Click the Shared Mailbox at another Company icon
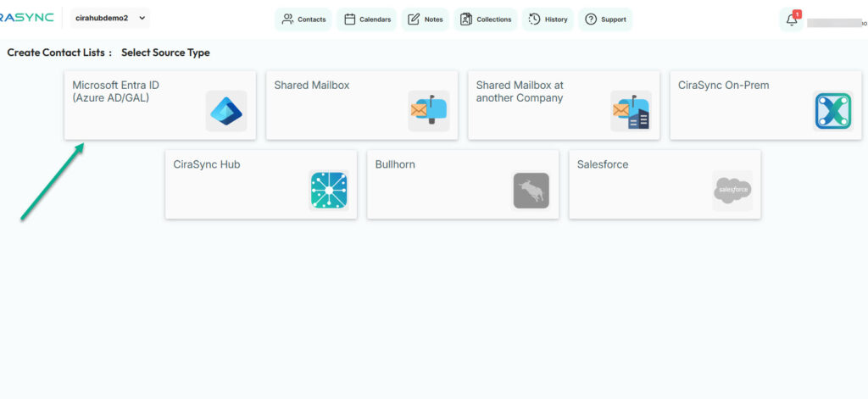 pos(631,111)
